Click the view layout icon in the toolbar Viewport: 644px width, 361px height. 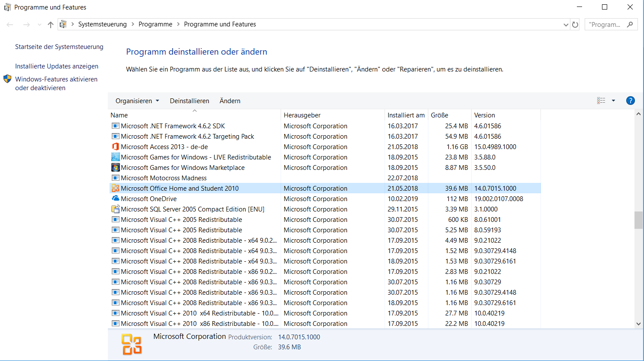601,101
